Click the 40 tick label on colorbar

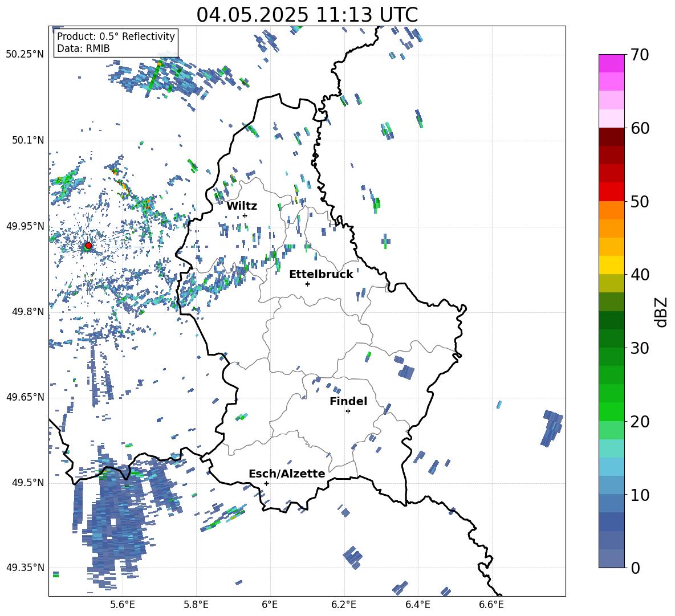639,275
